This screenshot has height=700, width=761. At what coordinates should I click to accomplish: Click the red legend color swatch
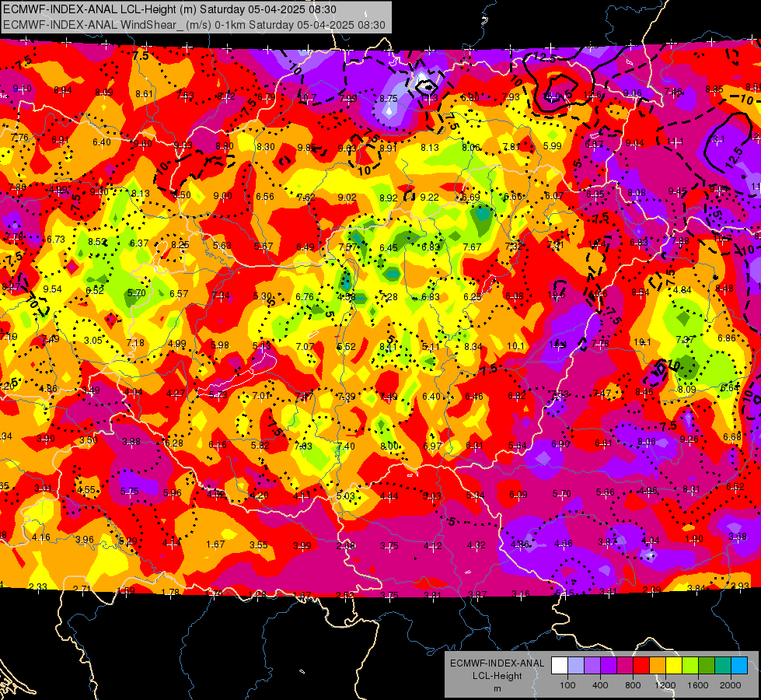coord(641,666)
